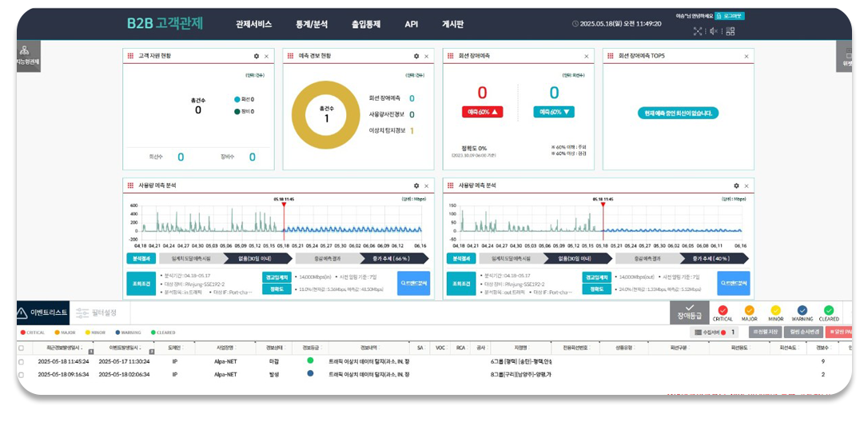The image size is (868, 438).
Task: Click the clock icon beside the date
Action: point(575,24)
